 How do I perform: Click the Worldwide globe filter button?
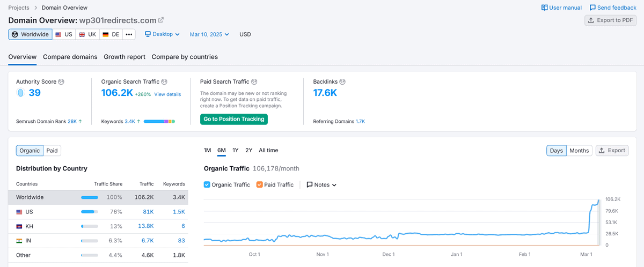pyautogui.click(x=30, y=34)
